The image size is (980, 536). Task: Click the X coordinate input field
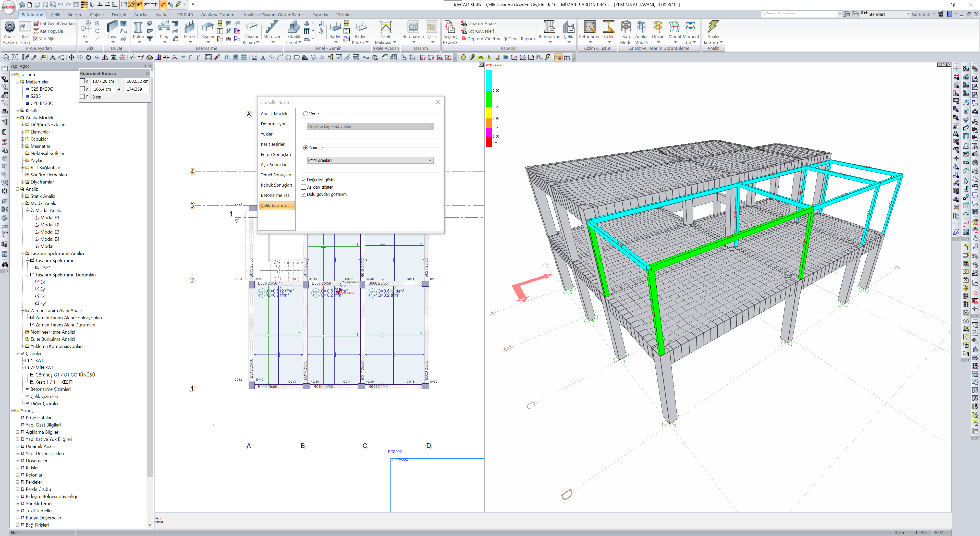pyautogui.click(x=103, y=81)
